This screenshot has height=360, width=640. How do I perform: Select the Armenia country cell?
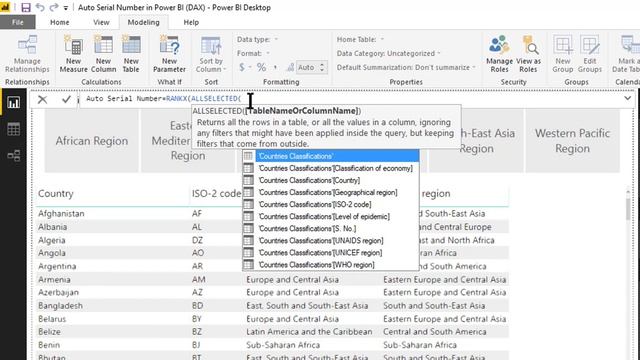click(54, 280)
